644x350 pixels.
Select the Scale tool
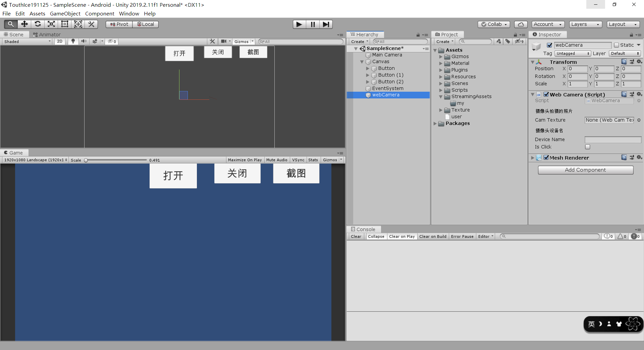51,24
